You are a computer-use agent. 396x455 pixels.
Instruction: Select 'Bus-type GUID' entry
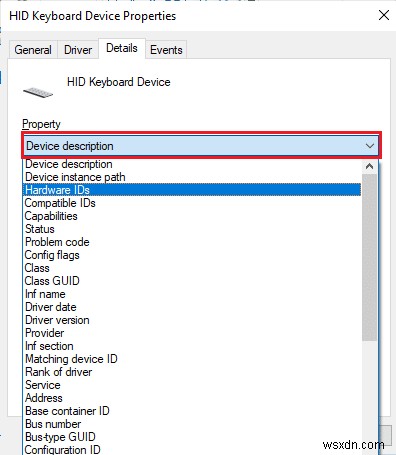tap(192, 437)
